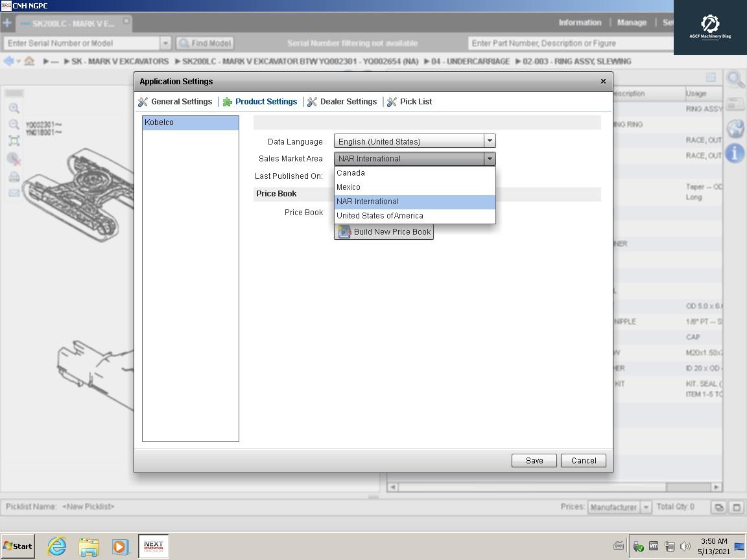The image size is (747, 560).
Task: Zoom in on the parts diagram
Action: (14, 108)
